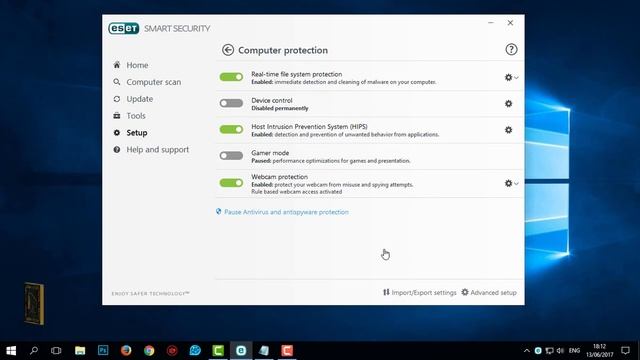Launch Chrome from the taskbar

click(x=149, y=351)
